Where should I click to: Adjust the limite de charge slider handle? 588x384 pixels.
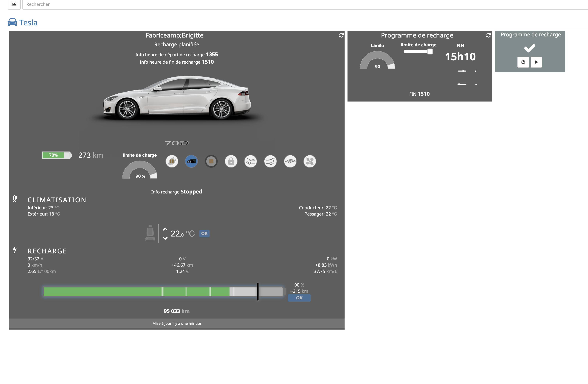tap(430, 51)
